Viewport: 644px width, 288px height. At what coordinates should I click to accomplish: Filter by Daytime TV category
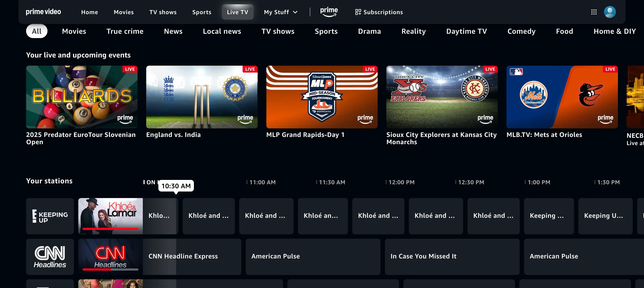click(x=466, y=31)
